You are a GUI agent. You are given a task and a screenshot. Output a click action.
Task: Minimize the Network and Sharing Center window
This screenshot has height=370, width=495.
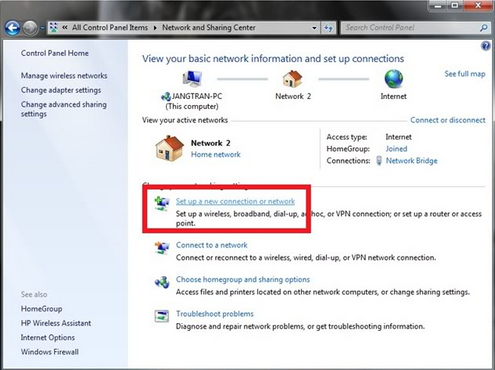439,6
